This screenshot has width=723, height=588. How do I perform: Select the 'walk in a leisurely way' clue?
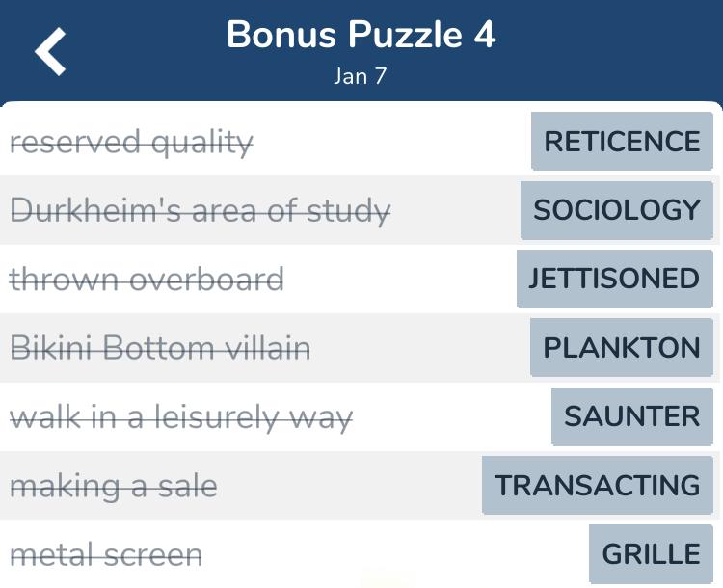(x=181, y=417)
